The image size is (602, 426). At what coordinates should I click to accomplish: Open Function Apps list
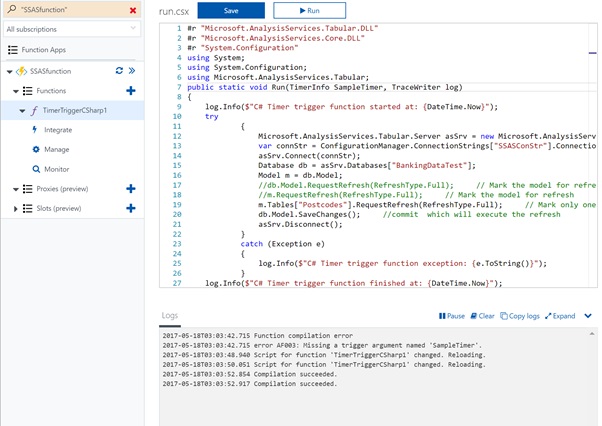(43, 50)
